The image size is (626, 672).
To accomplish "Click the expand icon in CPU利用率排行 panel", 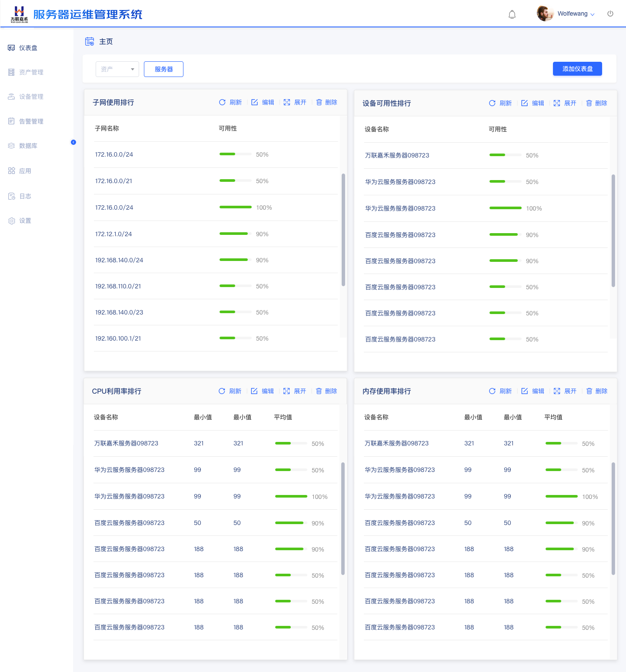I will pyautogui.click(x=286, y=391).
